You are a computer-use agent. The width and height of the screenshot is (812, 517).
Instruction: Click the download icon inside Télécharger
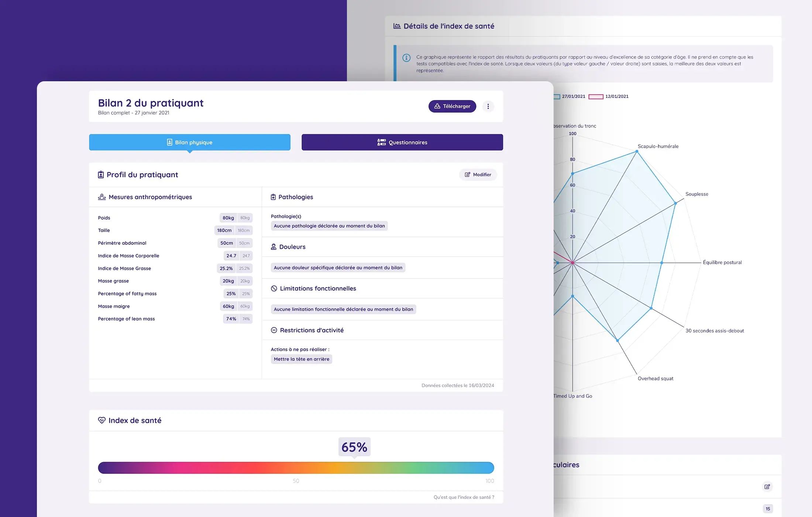point(437,106)
